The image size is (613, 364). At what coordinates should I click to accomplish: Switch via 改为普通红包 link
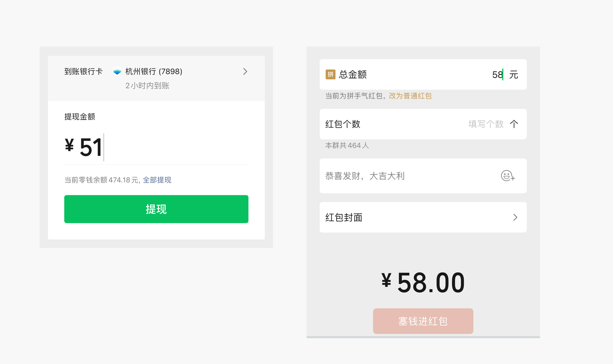(410, 96)
